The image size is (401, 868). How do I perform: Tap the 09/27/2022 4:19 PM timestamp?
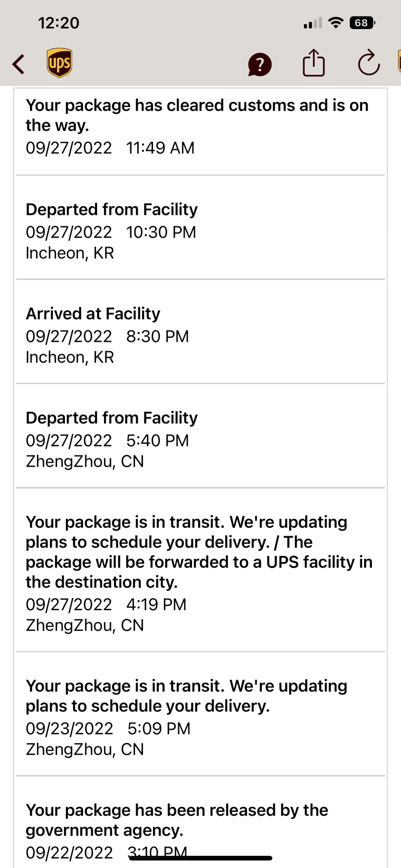click(106, 605)
